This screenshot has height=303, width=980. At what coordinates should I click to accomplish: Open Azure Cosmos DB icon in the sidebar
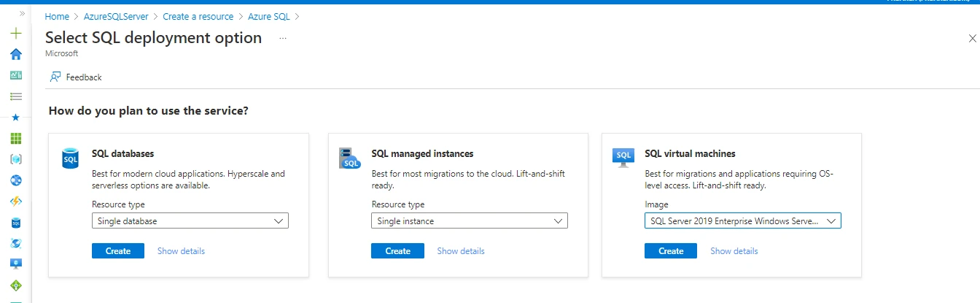16,243
